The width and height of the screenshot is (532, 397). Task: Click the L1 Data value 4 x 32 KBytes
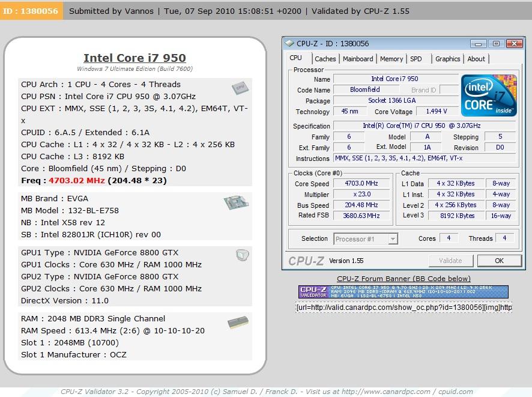tap(456, 183)
